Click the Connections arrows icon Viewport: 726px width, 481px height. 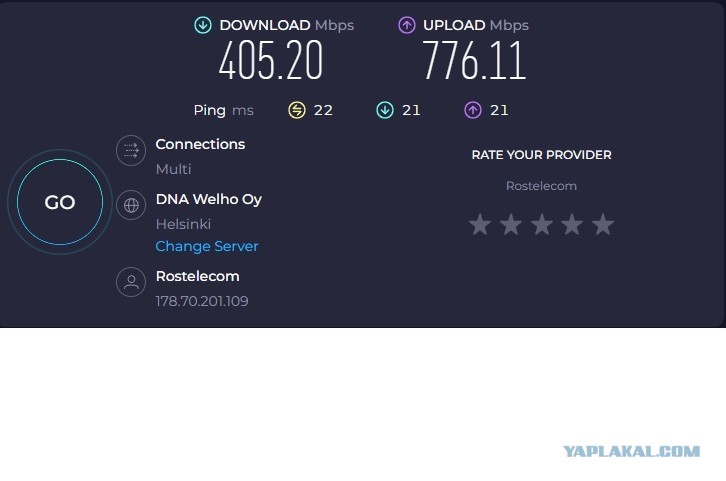tap(131, 150)
